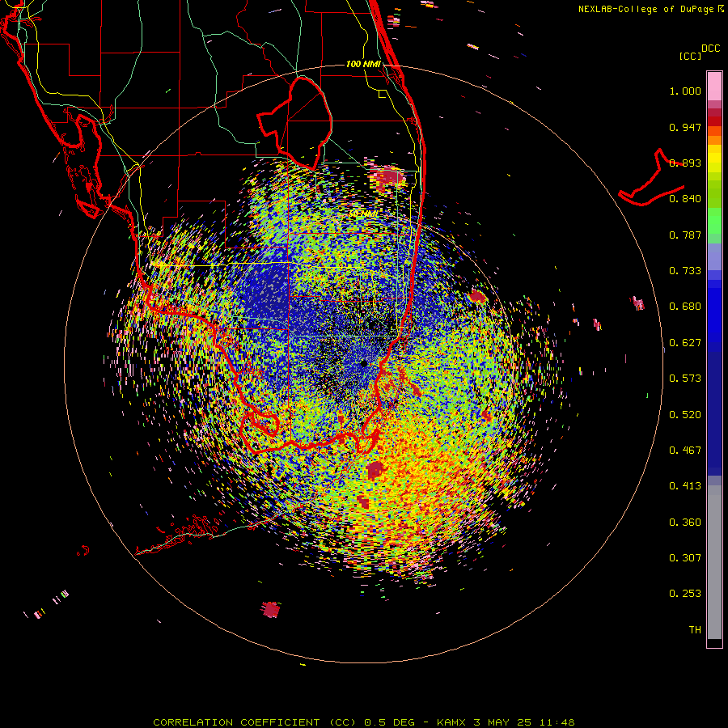Image resolution: width=728 pixels, height=728 pixels.
Task: Select the 0.680 scale value
Action: 685,307
